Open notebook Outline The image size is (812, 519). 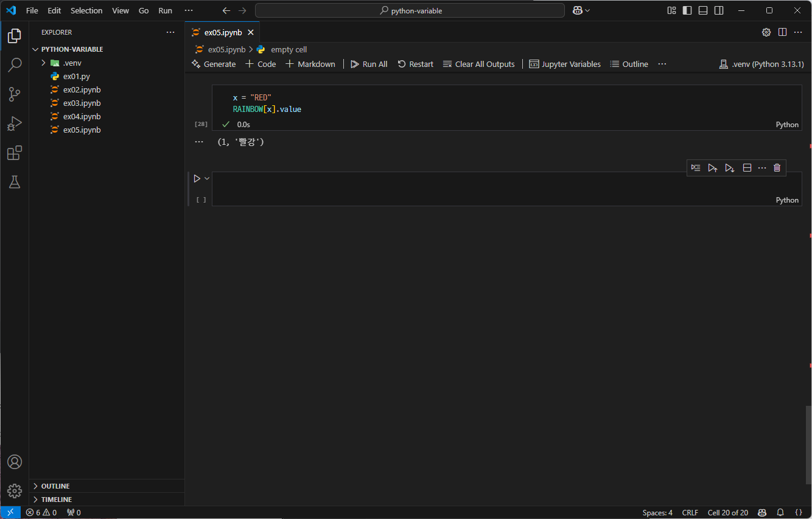(x=629, y=64)
